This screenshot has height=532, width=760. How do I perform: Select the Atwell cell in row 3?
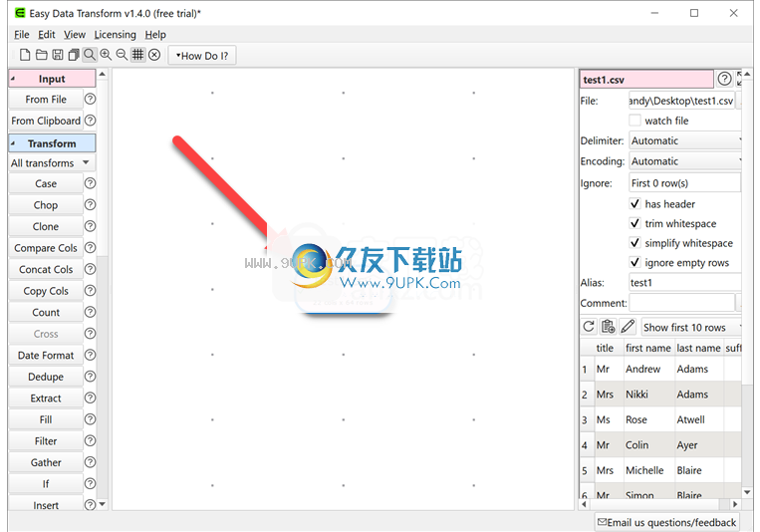[x=698, y=419]
